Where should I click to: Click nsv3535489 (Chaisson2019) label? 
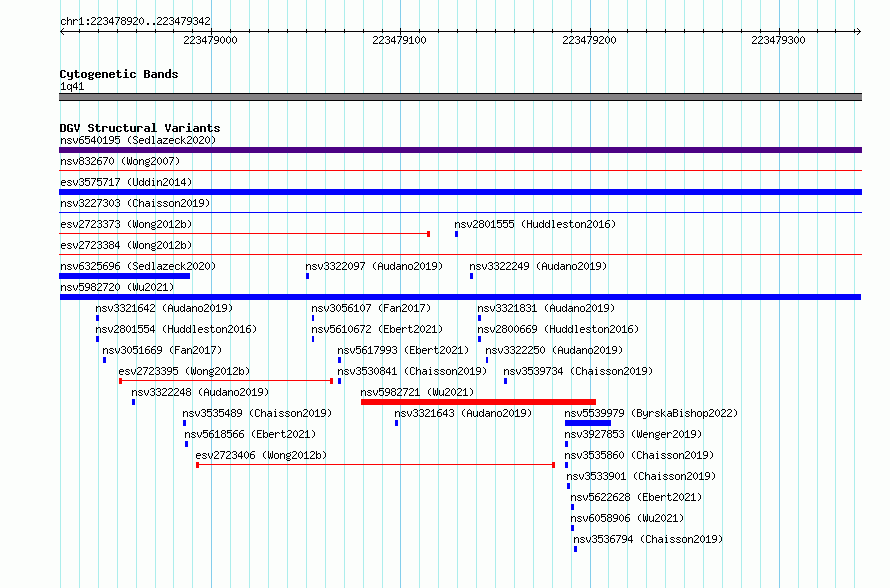click(x=257, y=413)
